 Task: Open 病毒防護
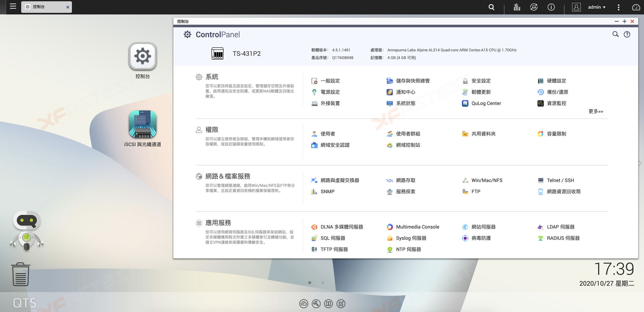point(476,238)
